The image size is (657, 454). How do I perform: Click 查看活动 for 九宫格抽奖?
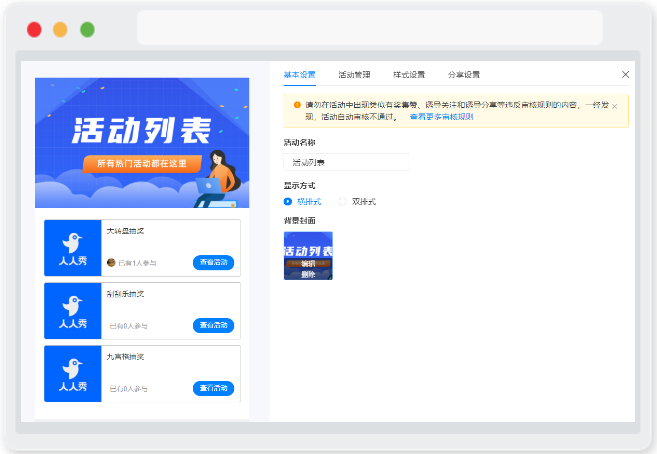pyautogui.click(x=213, y=388)
